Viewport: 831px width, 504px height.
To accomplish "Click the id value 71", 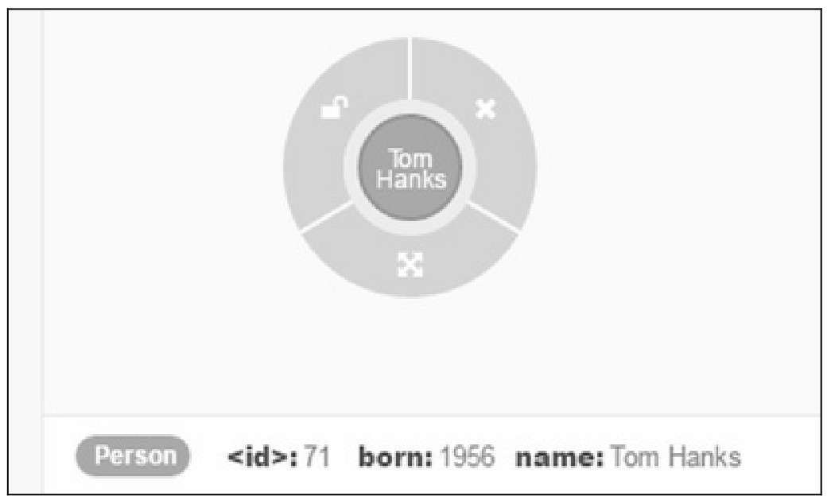I will (x=317, y=457).
